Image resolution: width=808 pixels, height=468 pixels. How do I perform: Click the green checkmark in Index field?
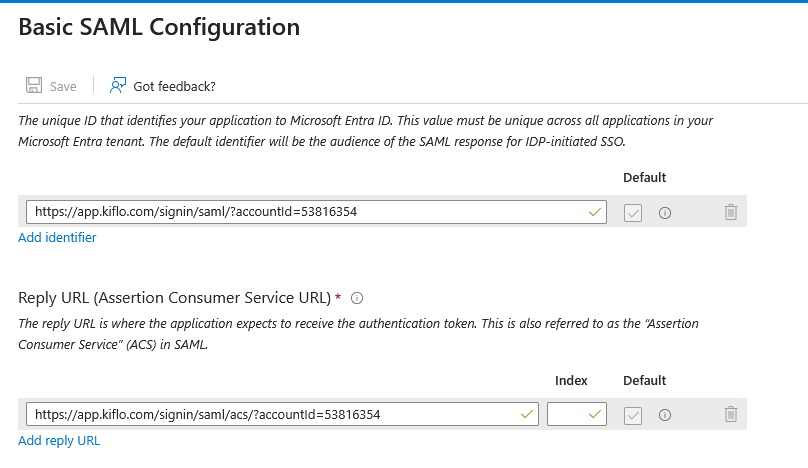tap(595, 414)
